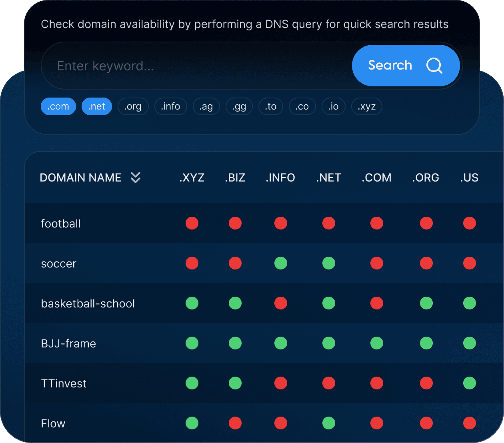Click BJJ-frame's green .ORG availability dot

pos(426,343)
